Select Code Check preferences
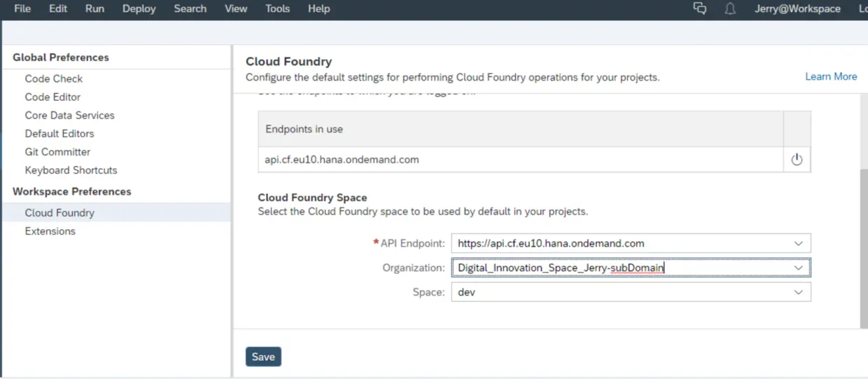The width and height of the screenshot is (868, 379). (x=54, y=79)
